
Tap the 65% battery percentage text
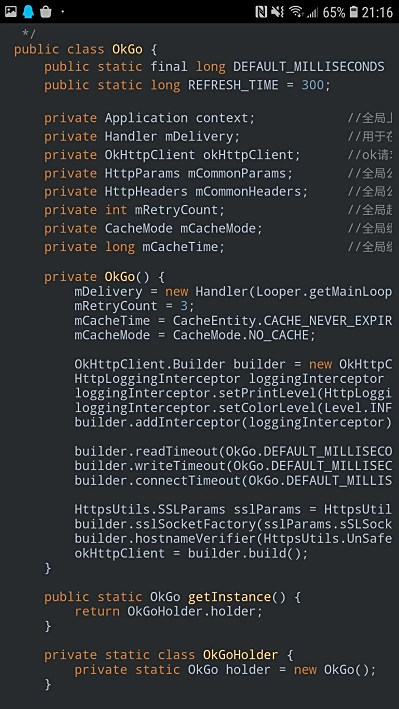tap(334, 12)
